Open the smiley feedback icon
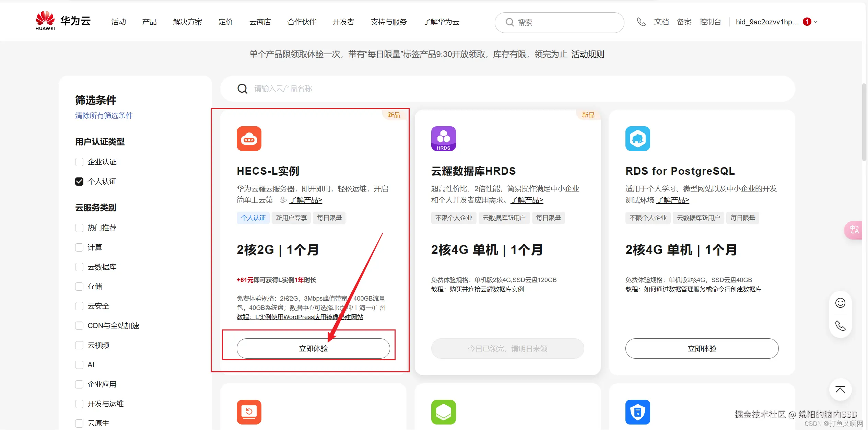The height and width of the screenshot is (430, 868). (x=840, y=303)
